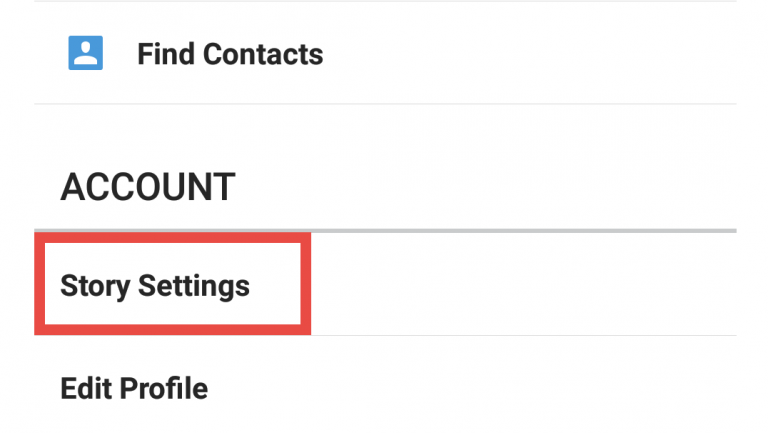Click the ACCOUNT section header
The height and width of the screenshot is (433, 768).
(147, 187)
